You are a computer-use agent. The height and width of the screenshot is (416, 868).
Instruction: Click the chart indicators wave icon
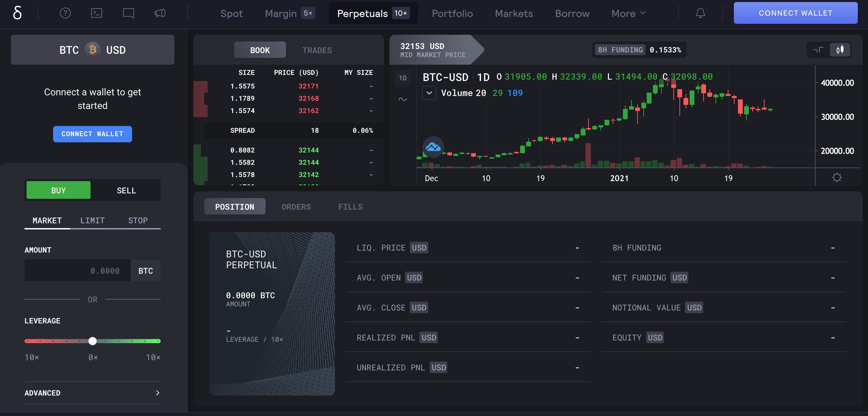pyautogui.click(x=403, y=99)
